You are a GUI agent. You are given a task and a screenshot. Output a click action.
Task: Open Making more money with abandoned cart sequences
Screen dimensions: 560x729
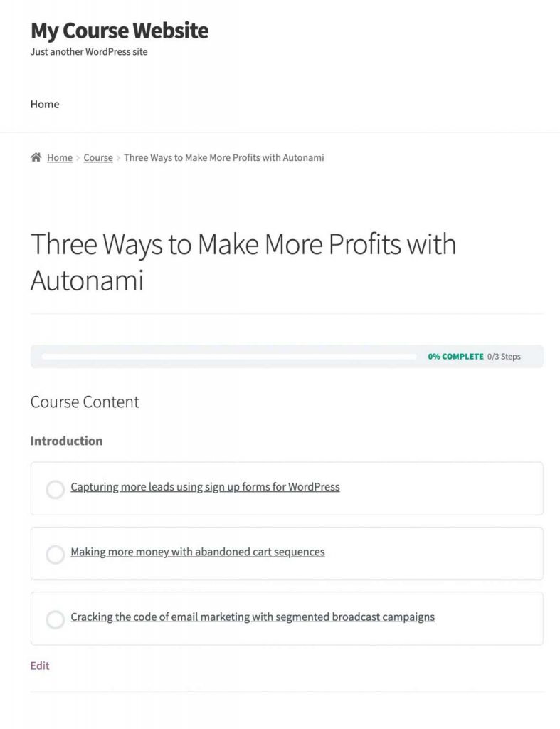pos(198,552)
